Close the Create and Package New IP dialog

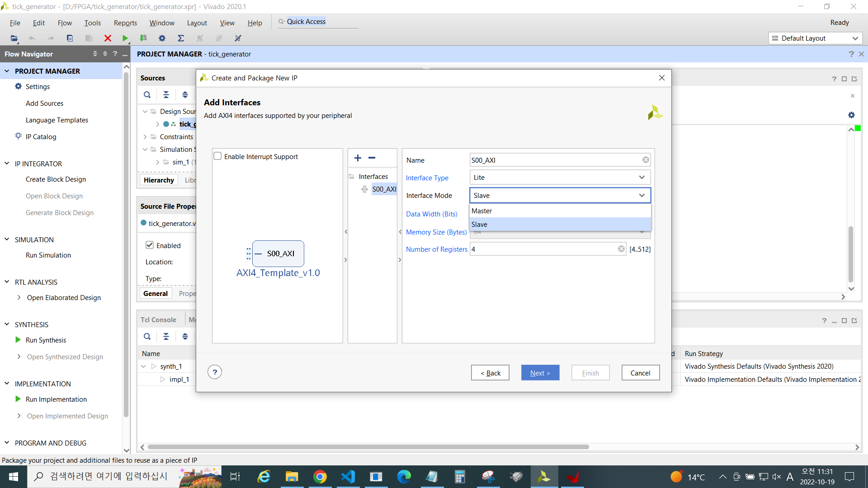click(x=661, y=78)
